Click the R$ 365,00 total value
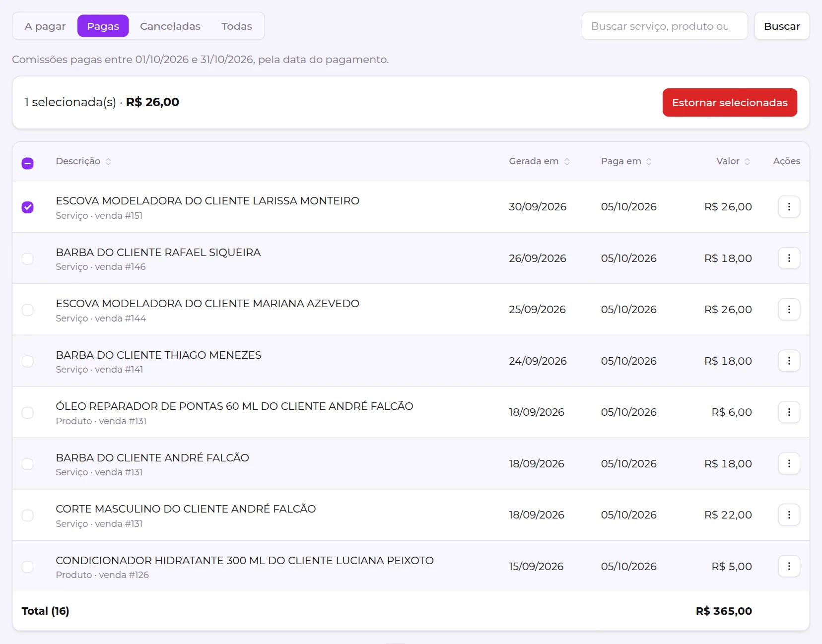This screenshot has width=822, height=644. pyautogui.click(x=724, y=611)
